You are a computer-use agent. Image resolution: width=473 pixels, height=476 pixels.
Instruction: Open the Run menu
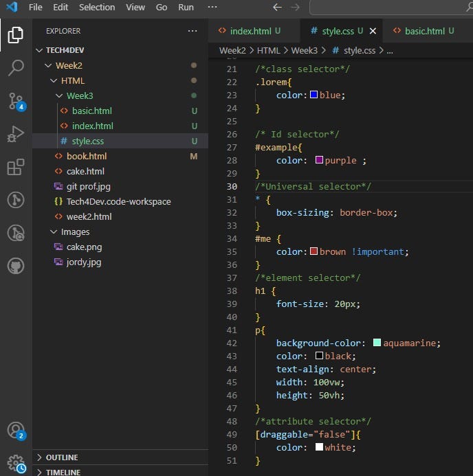(186, 7)
